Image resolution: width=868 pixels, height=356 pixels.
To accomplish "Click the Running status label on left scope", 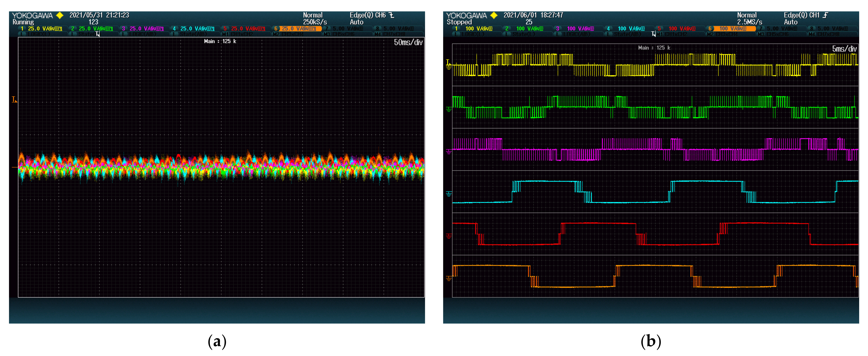I will (23, 22).
